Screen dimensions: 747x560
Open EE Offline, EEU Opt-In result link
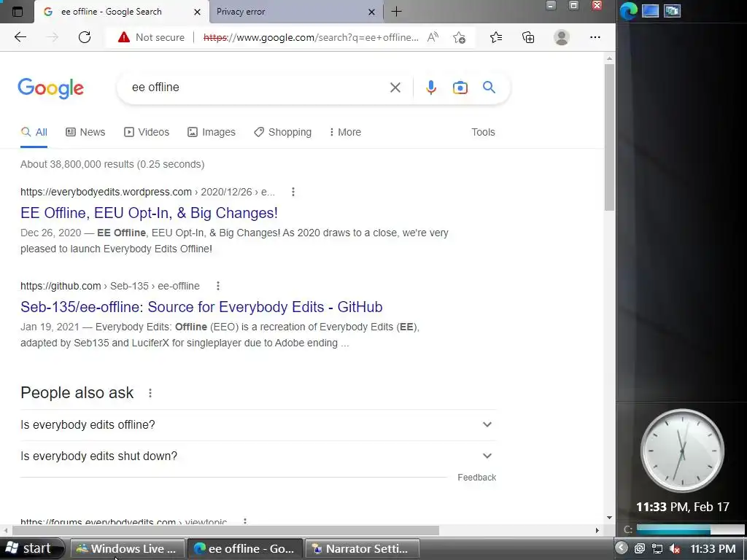[149, 213]
